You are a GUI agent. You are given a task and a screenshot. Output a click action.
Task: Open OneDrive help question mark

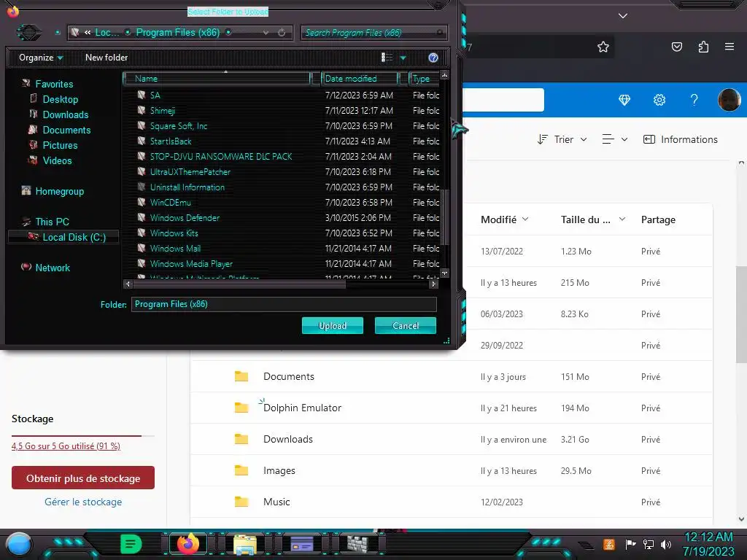(694, 100)
